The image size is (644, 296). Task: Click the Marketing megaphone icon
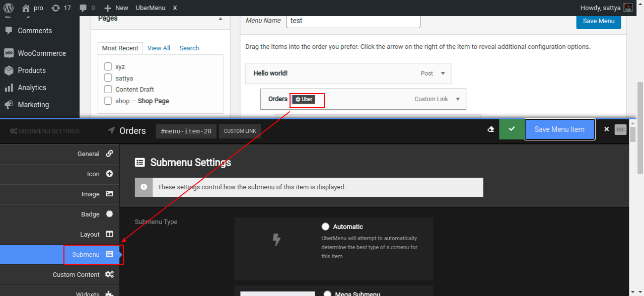coord(9,105)
